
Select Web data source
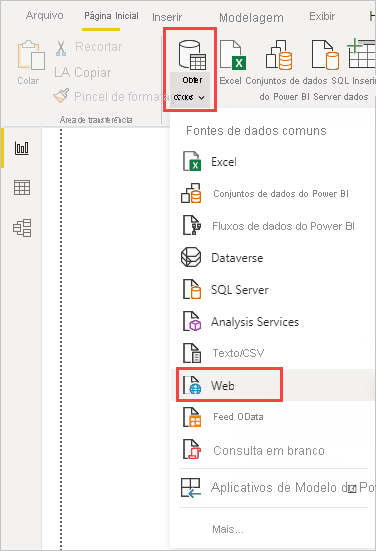point(273,385)
